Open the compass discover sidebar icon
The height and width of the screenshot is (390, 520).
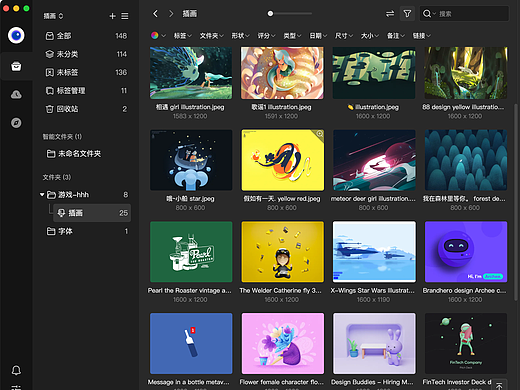pos(16,123)
